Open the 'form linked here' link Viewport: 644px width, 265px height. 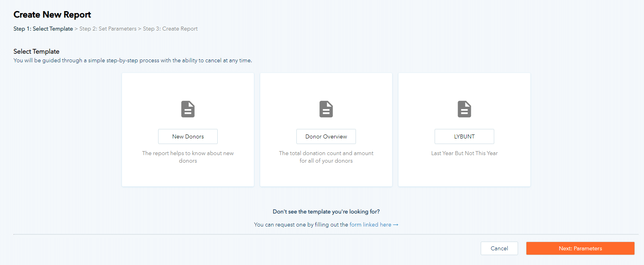(x=370, y=225)
